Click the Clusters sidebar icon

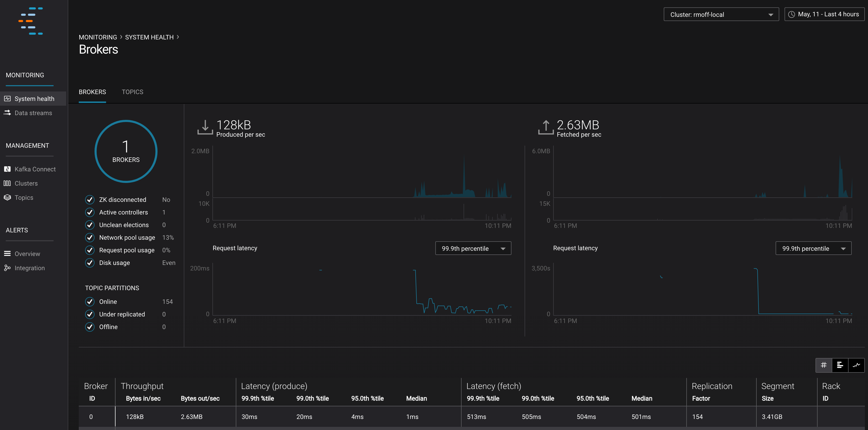click(x=7, y=183)
